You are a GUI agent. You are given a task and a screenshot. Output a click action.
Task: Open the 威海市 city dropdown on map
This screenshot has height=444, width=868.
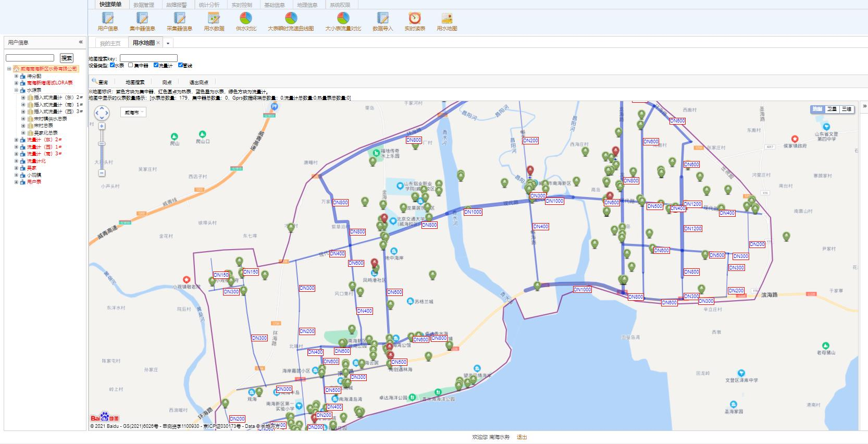pos(133,112)
